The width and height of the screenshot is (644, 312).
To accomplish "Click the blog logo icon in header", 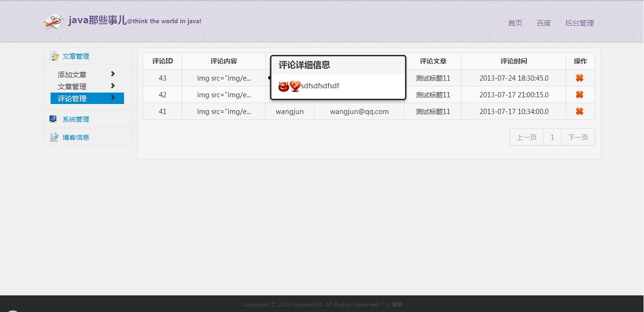I will 53,21.
